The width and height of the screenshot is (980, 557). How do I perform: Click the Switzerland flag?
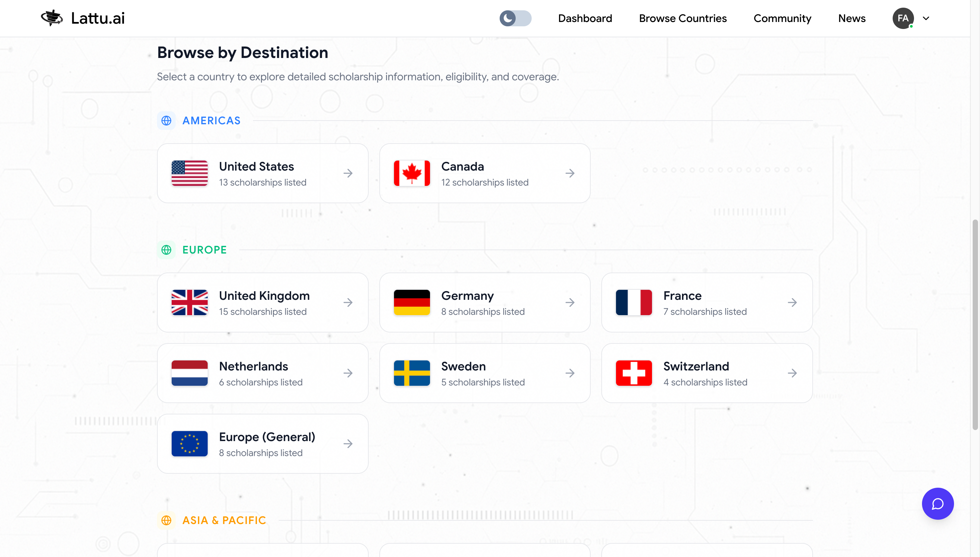point(634,373)
